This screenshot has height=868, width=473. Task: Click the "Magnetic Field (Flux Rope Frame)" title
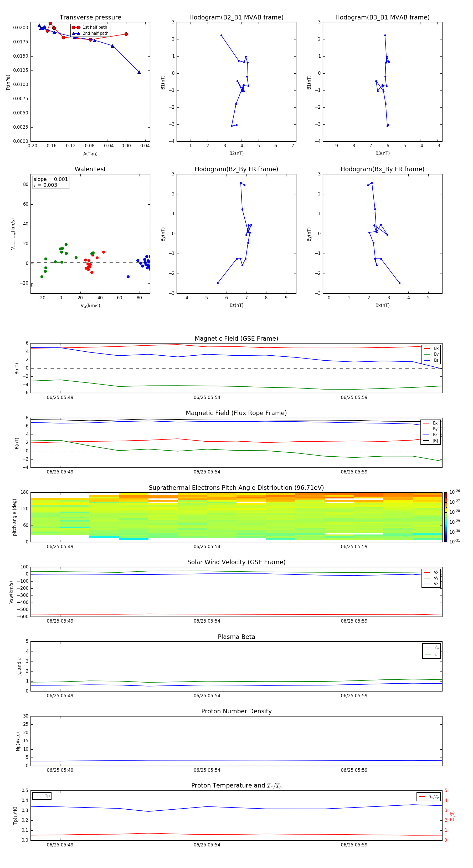pos(236,413)
